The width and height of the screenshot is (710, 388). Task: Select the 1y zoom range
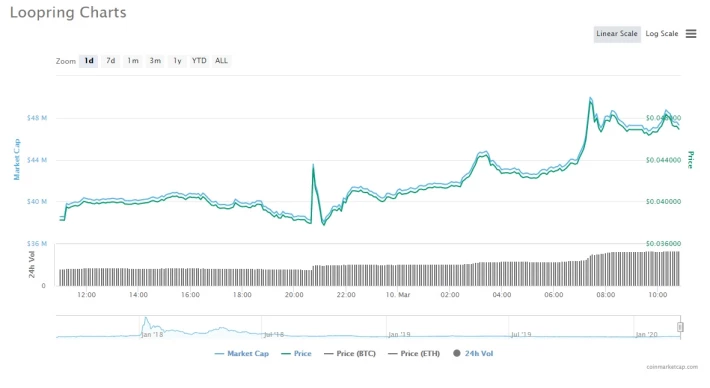[177, 61]
